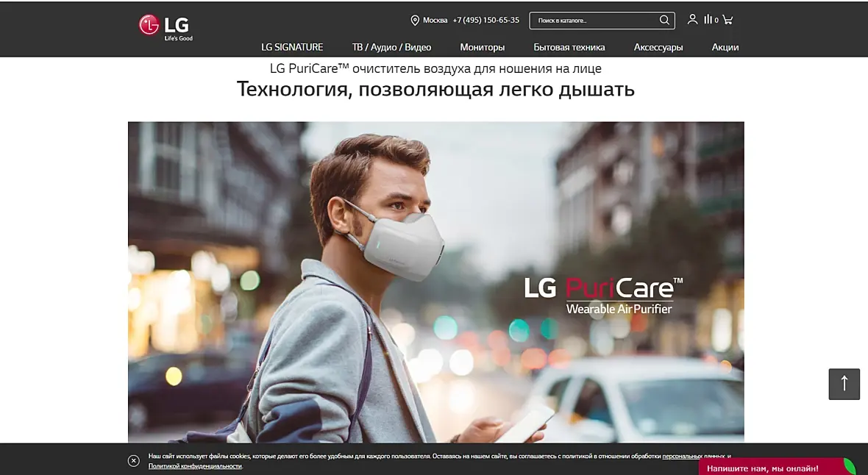Open the ТВ / Аудио / Видео menu

391,47
